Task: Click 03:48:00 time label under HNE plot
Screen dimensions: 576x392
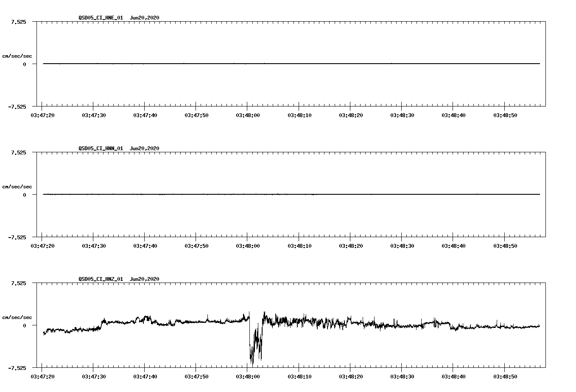Action: 248,115
